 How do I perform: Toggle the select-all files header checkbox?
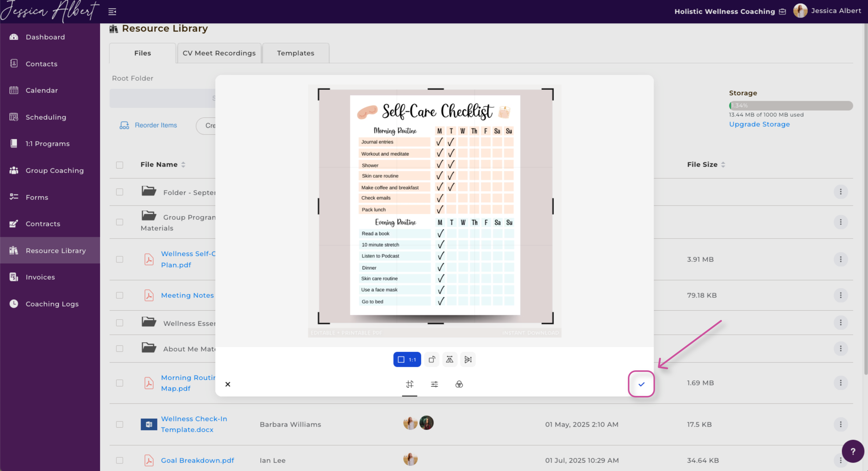tap(120, 165)
